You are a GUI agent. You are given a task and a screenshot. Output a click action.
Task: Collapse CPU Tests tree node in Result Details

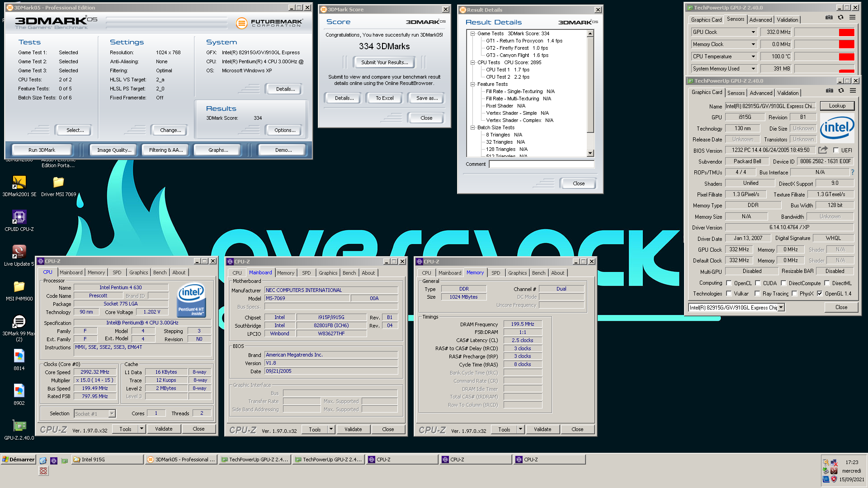pyautogui.click(x=472, y=62)
